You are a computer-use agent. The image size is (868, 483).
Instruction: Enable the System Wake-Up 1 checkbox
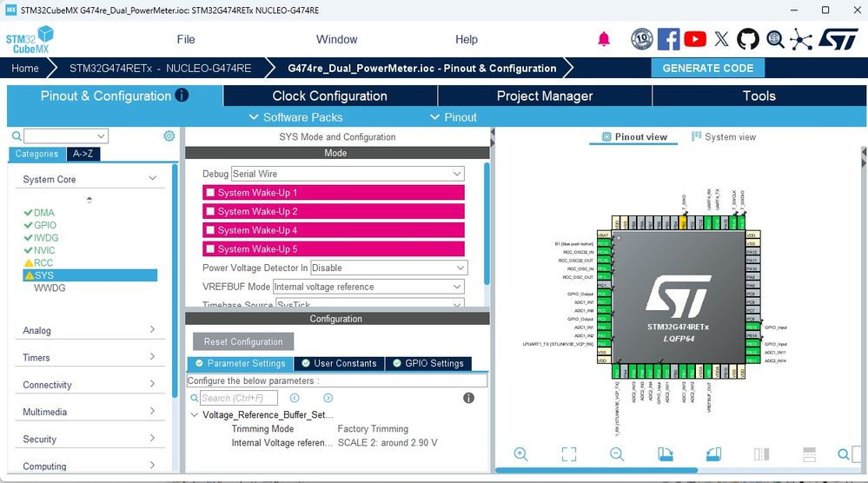pyautogui.click(x=210, y=193)
